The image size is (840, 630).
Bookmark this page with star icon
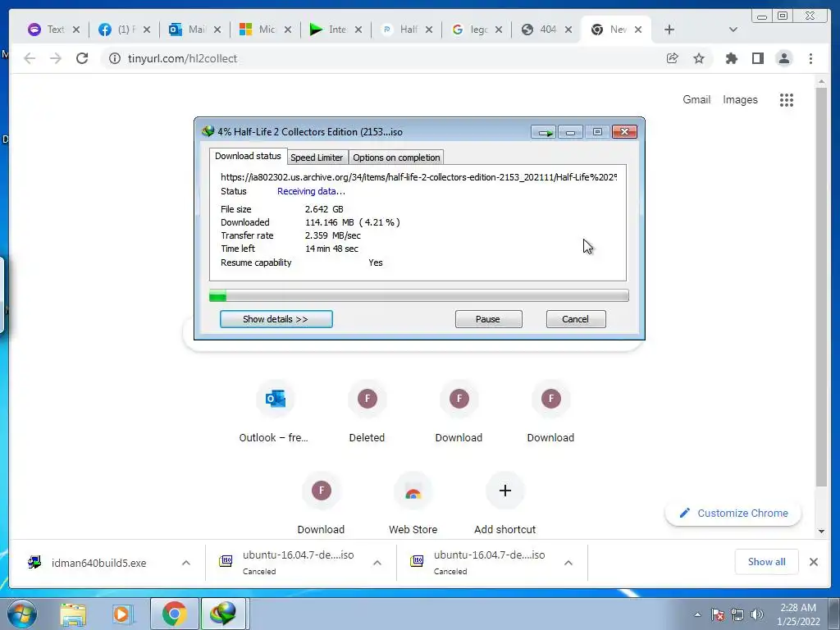(x=699, y=58)
